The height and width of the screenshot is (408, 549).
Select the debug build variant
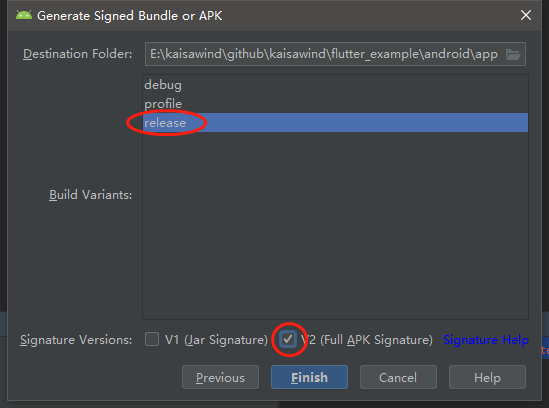coord(335,85)
